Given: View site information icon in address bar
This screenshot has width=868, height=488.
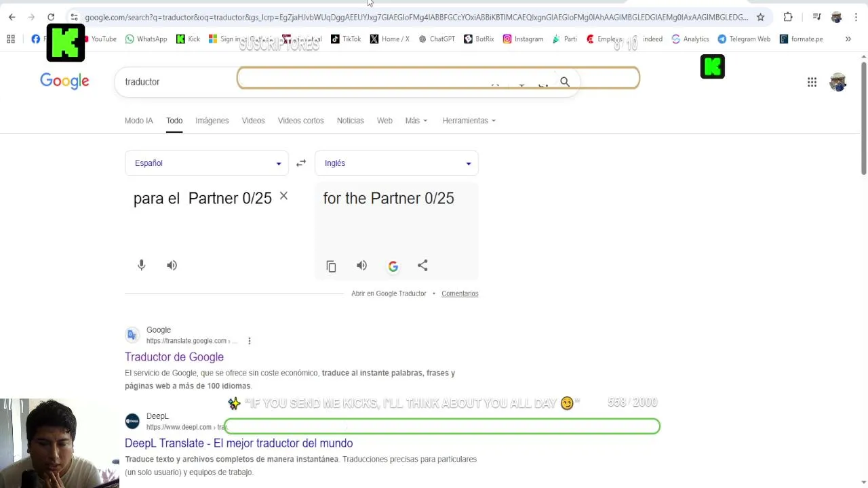Looking at the screenshot, I should (73, 17).
